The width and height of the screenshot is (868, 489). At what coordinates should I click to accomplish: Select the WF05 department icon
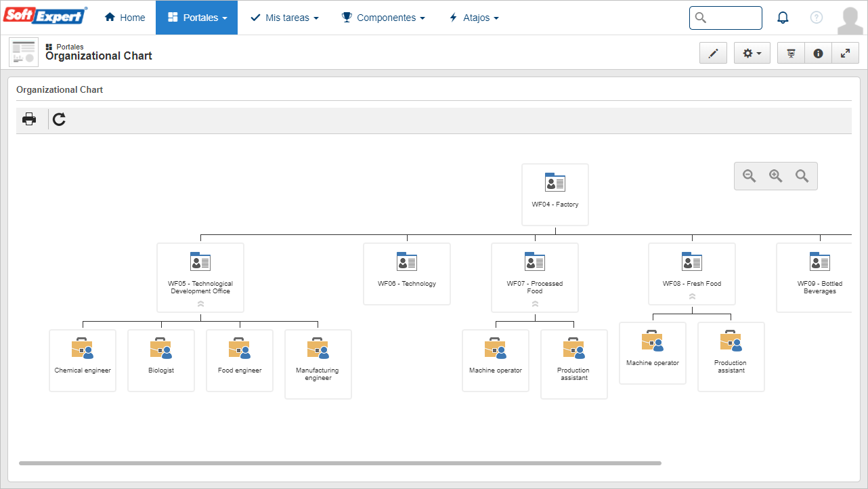[200, 261]
